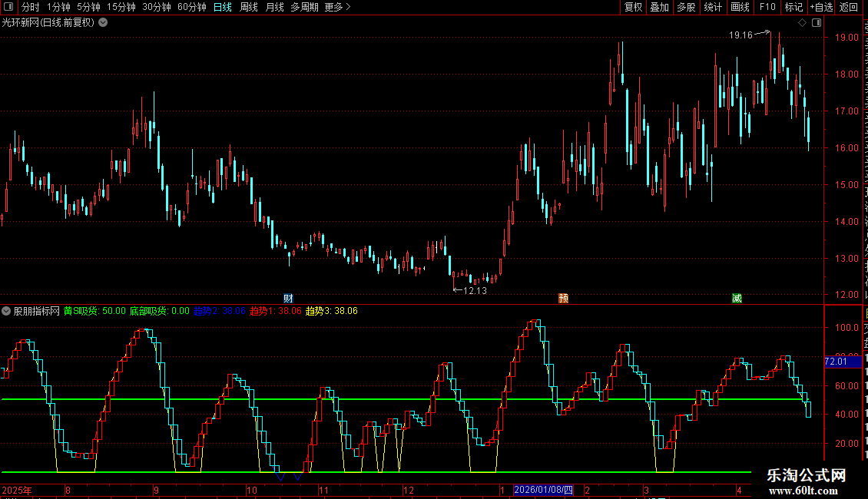Click the 2026/01/08/四 date marker
Screen dimensions: 868x499
point(544,490)
